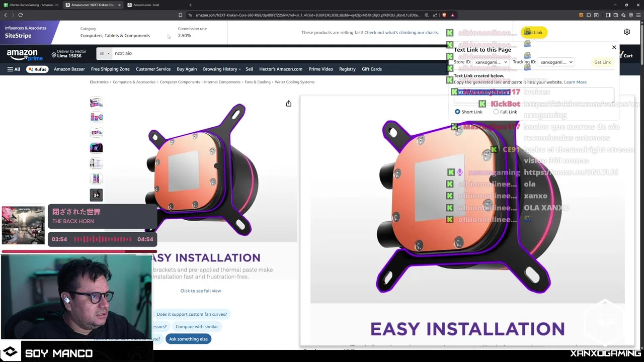Open Buy Again nav item
Screen dimensions: 644x362
pyautogui.click(x=187, y=69)
